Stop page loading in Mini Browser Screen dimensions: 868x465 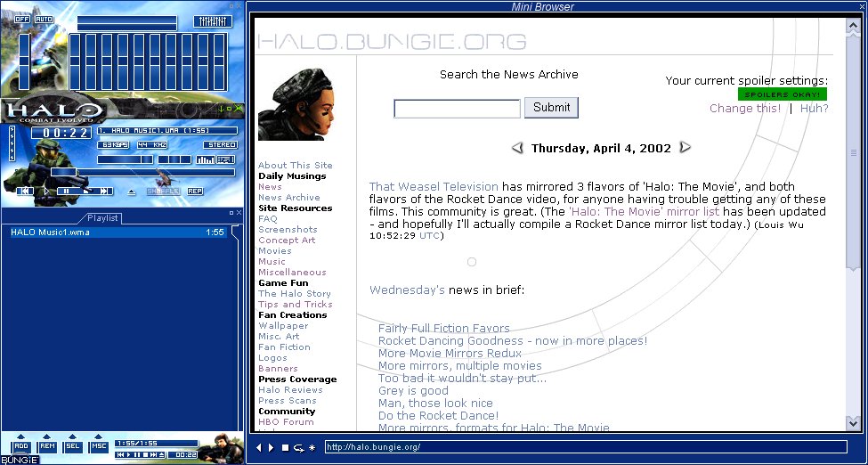[x=285, y=447]
